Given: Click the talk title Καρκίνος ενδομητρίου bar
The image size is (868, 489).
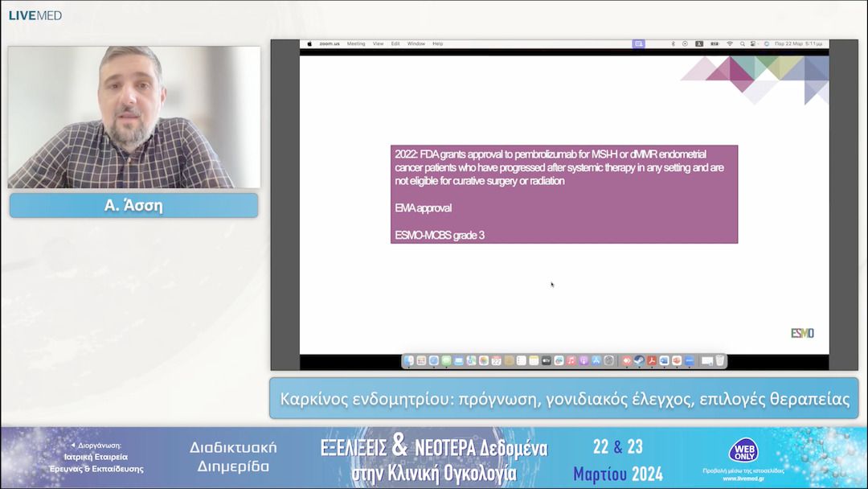Looking at the screenshot, I should point(564,399).
